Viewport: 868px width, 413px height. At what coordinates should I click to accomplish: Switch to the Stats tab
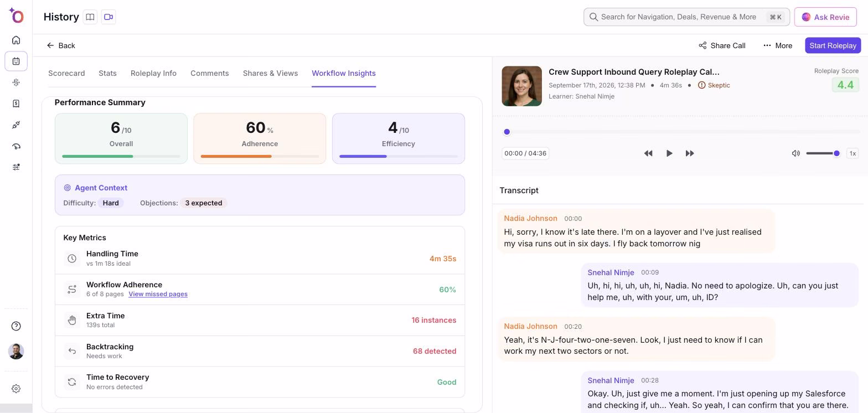pos(107,73)
